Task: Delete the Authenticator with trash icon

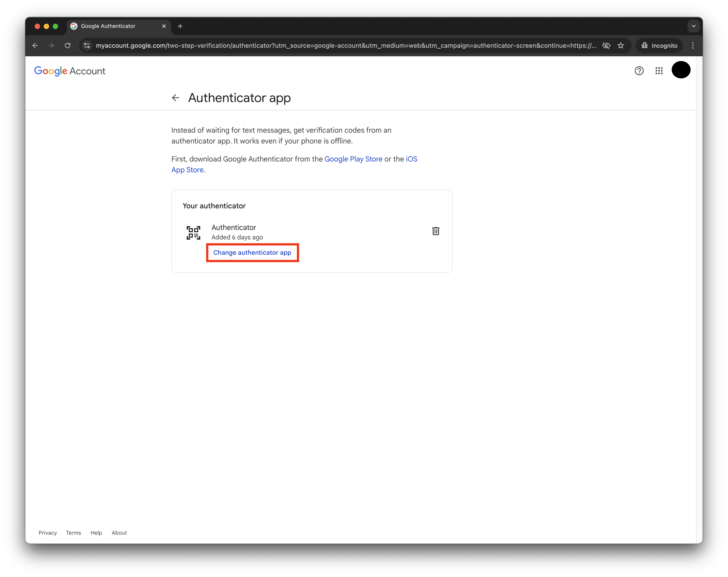Action: tap(436, 231)
